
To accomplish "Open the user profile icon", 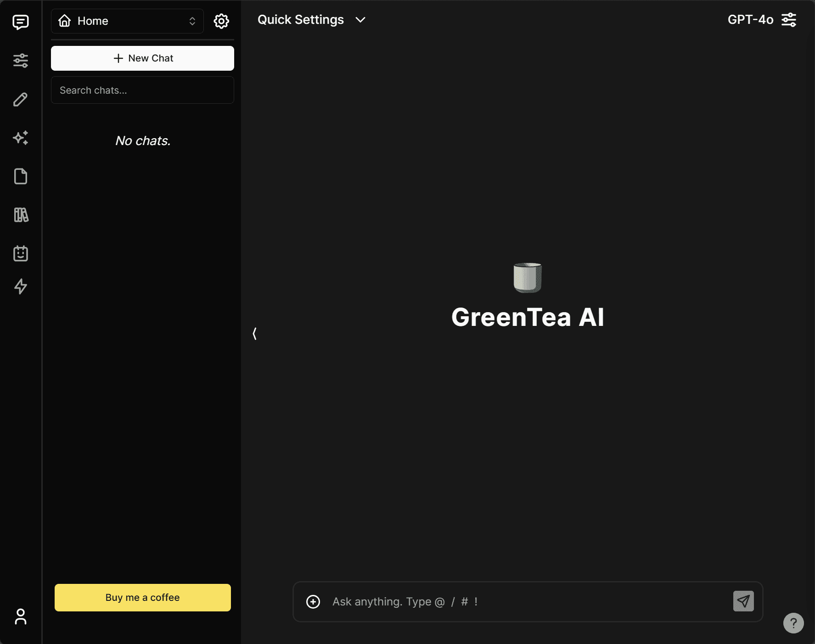I will pos(21,616).
